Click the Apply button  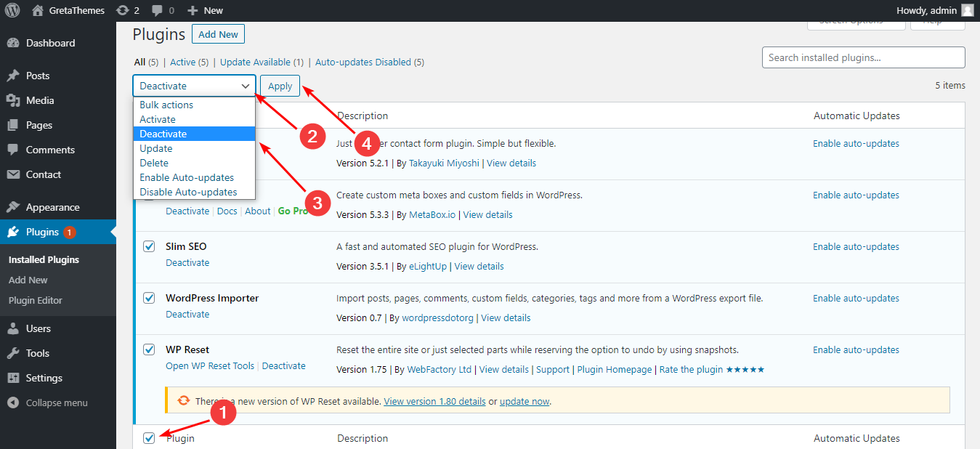280,85
